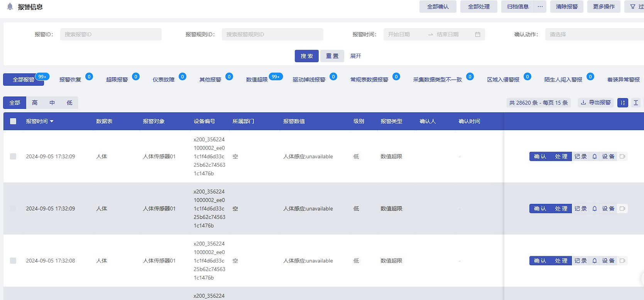Select the 中 level filter
Image resolution: width=644 pixels, height=300 pixels.
click(x=52, y=103)
